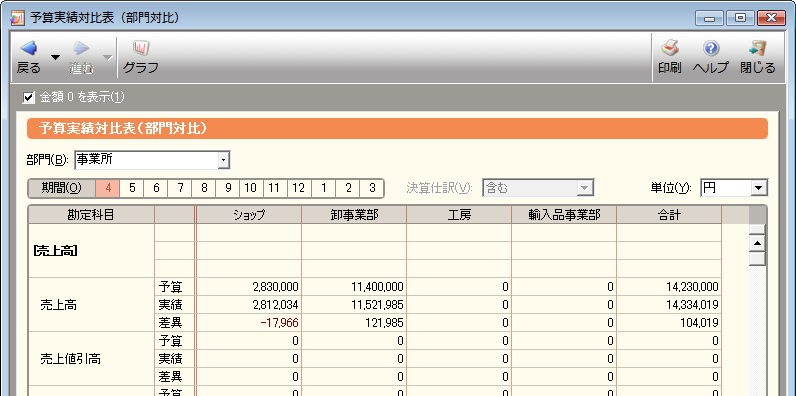Select period 1 tab
This screenshot has height=396, width=796.
(323, 188)
